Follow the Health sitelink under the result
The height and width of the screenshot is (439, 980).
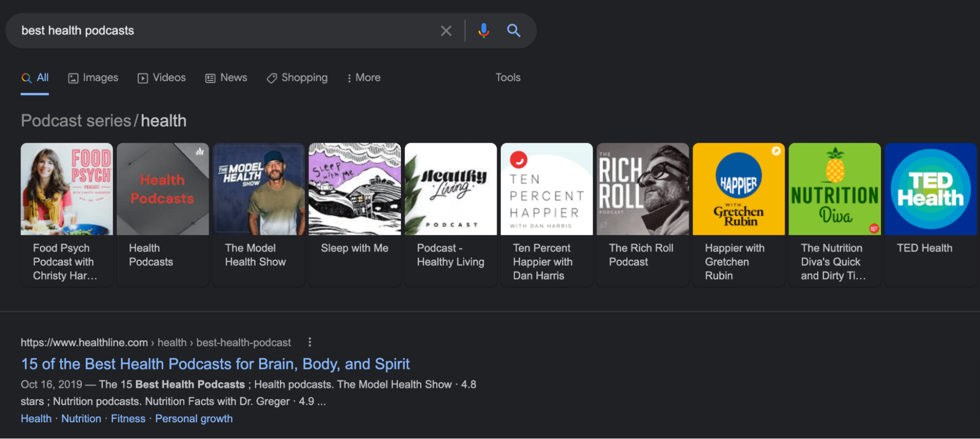pos(36,418)
